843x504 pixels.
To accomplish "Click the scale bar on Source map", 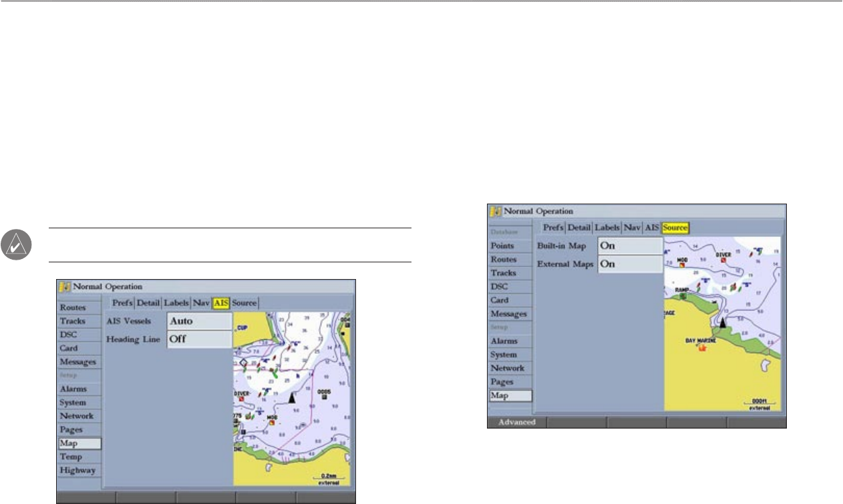I will 760,402.
